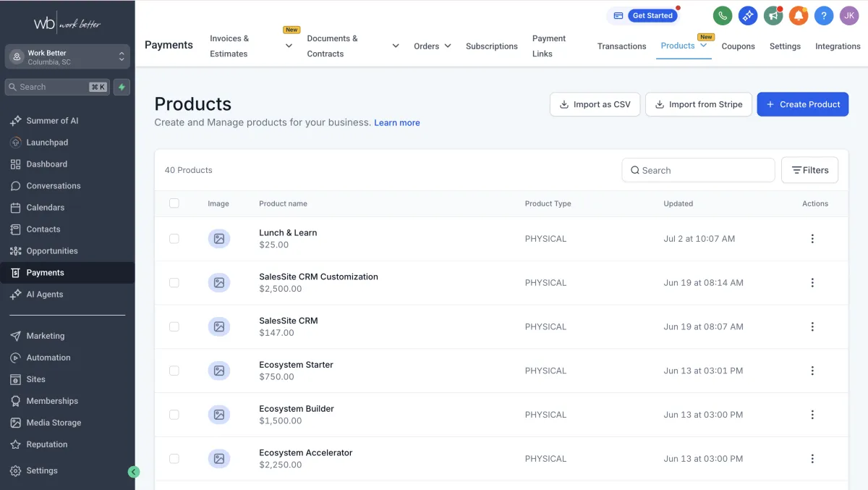Go to the Transactions tab
868x490 pixels.
pos(621,46)
